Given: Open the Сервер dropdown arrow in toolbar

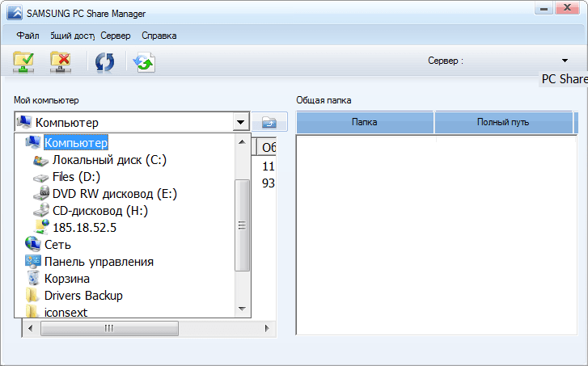Looking at the screenshot, I should coord(565,61).
